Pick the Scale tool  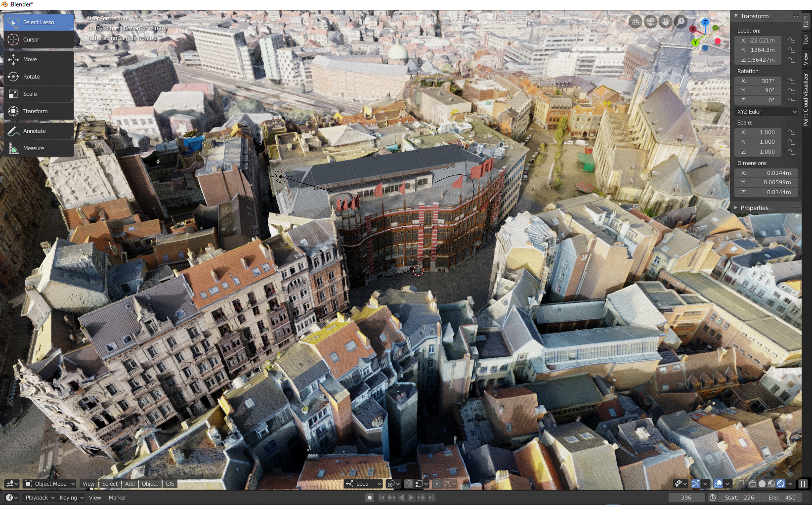pyautogui.click(x=30, y=94)
